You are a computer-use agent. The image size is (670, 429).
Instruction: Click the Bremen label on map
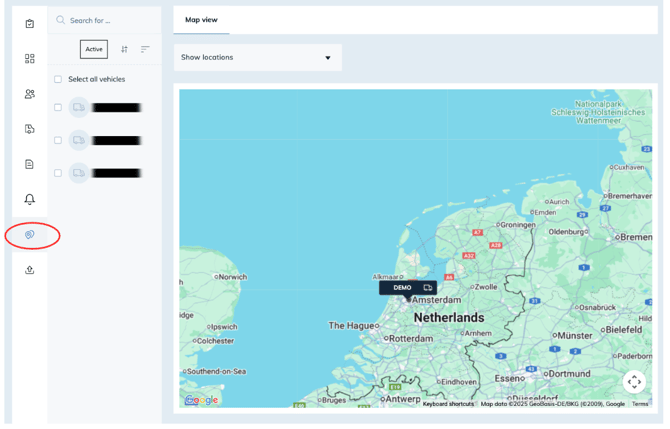pos(636,237)
